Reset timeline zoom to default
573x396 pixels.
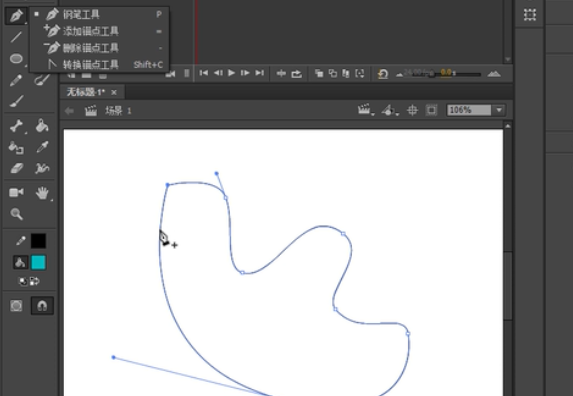[383, 74]
